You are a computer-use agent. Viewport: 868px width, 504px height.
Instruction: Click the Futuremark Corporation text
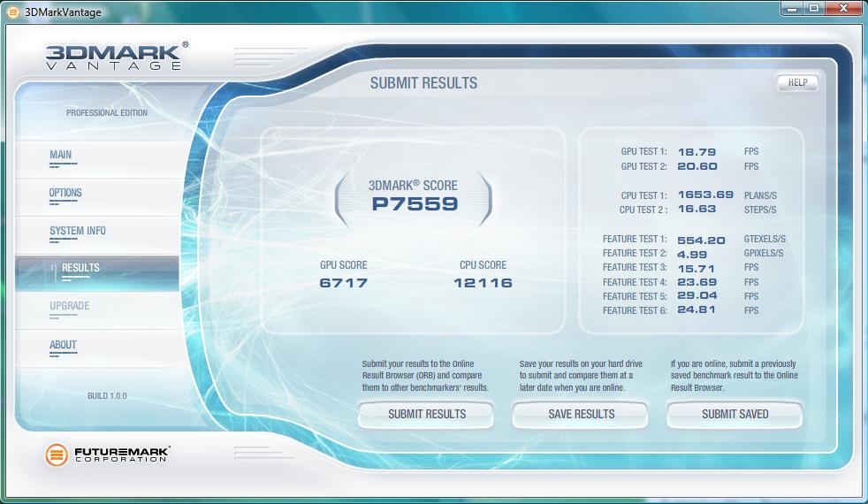point(122,454)
